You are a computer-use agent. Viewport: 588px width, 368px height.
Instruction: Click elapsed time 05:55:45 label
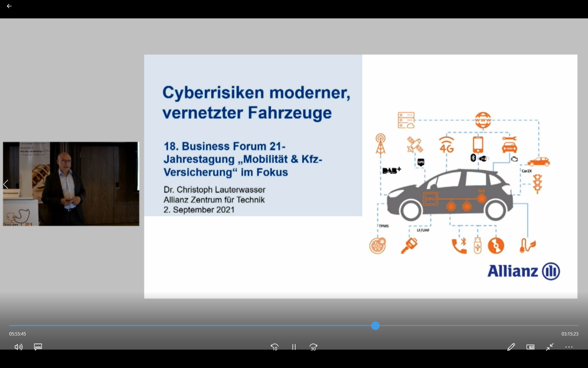pos(17,334)
